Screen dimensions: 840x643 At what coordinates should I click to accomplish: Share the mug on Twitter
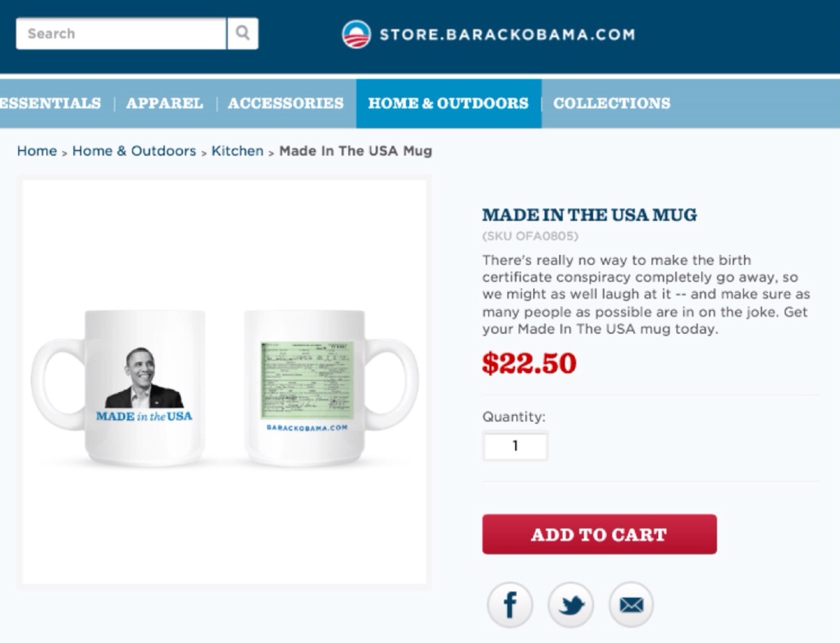pyautogui.click(x=571, y=605)
